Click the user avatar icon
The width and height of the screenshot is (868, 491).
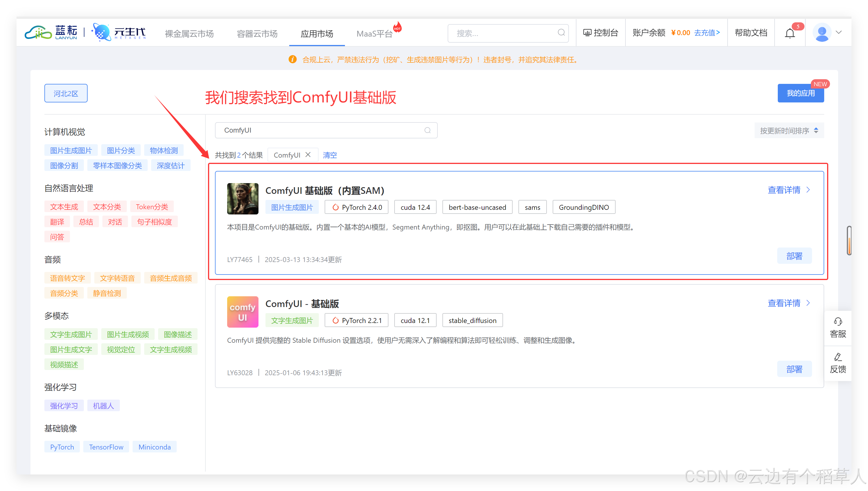pos(822,33)
